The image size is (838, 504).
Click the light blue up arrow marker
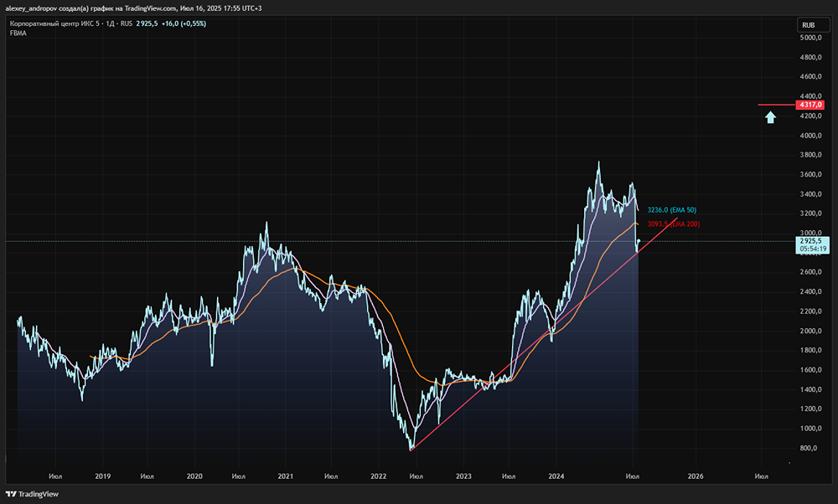(x=770, y=117)
